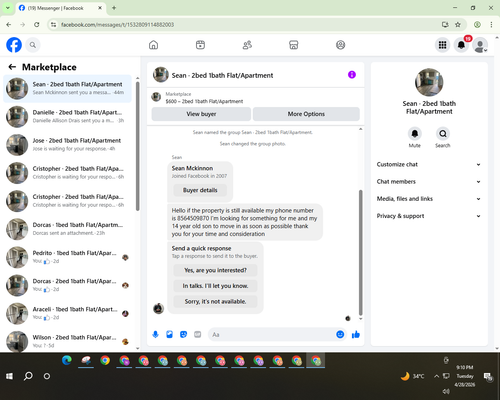This screenshot has height=400, width=500.
Task: Open the account profile menu
Action: click(x=480, y=45)
